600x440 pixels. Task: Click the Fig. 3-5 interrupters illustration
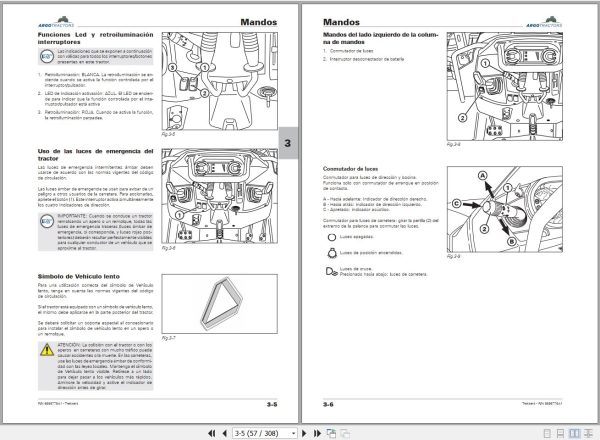click(x=220, y=81)
